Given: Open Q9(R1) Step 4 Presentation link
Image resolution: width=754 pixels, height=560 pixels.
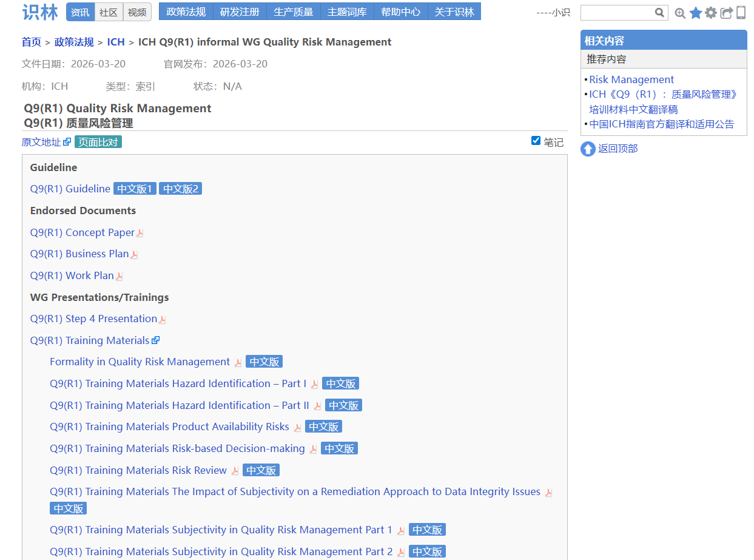Looking at the screenshot, I should pos(93,319).
